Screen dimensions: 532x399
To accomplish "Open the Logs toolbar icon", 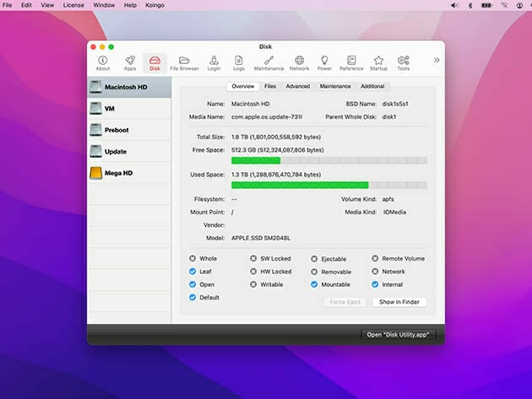I will click(239, 62).
